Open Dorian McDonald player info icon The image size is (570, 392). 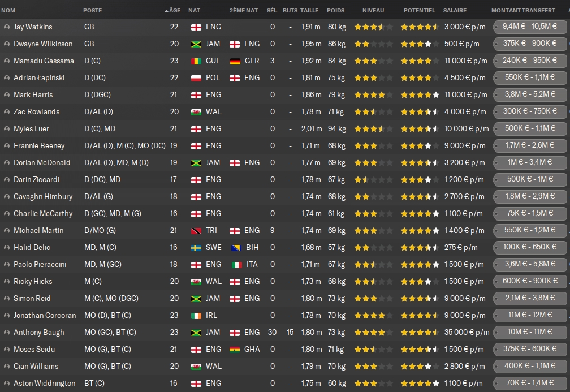7,162
